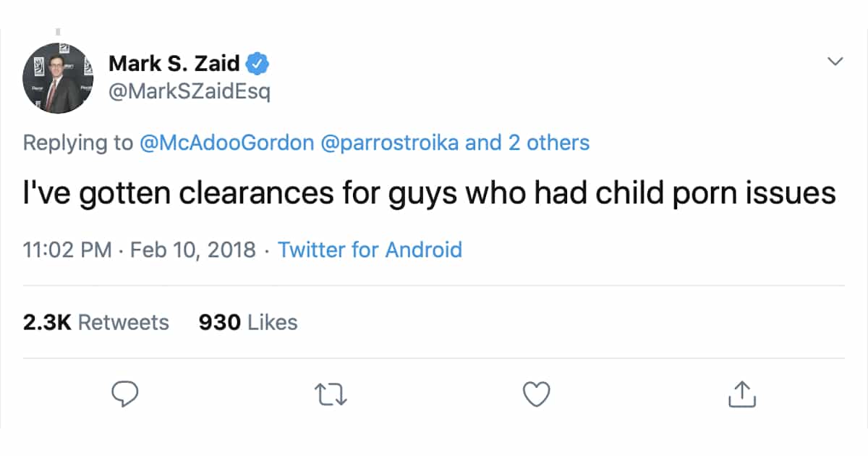The width and height of the screenshot is (868, 456).
Task: Click the heart icon to unlike if already liked
Action: (x=536, y=394)
